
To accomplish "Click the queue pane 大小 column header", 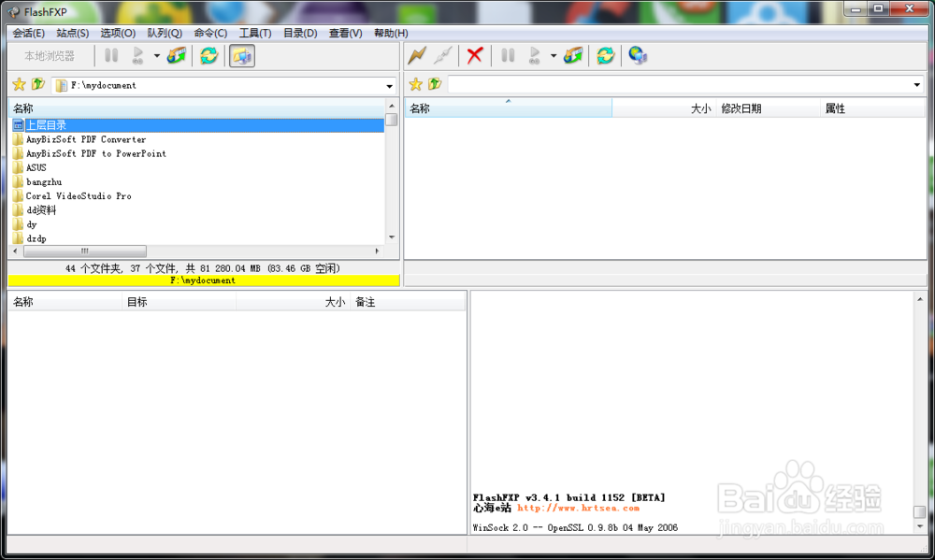I will [293, 302].
